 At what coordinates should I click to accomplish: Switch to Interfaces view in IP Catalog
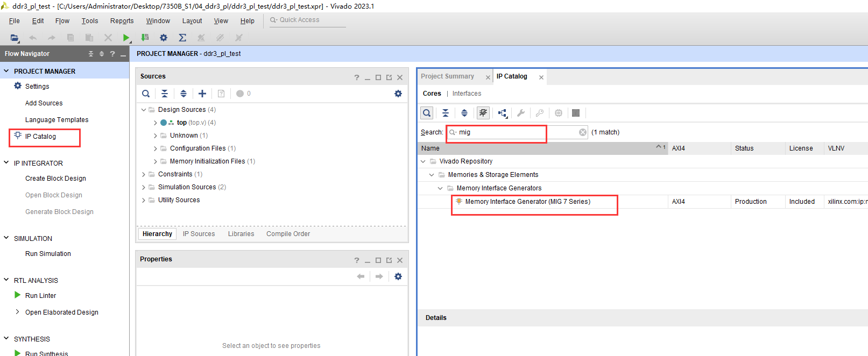click(467, 94)
